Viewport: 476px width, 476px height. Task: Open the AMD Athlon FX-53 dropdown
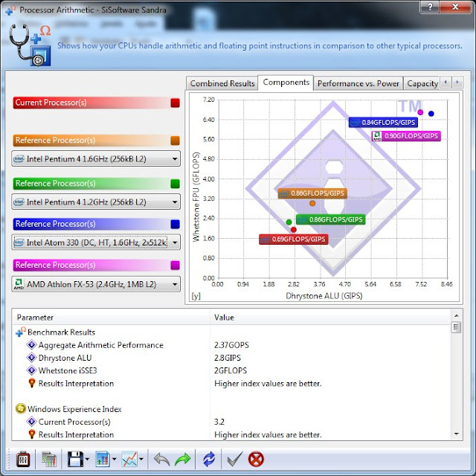pyautogui.click(x=96, y=284)
